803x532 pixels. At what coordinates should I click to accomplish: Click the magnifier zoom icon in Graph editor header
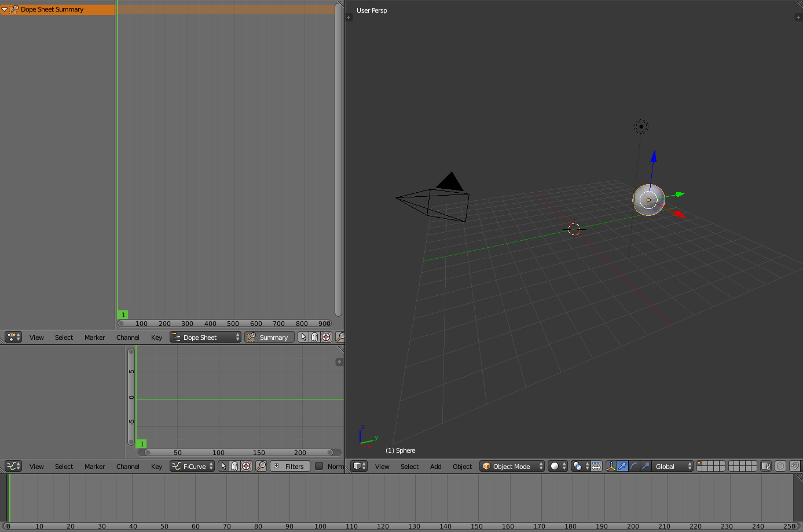click(261, 466)
